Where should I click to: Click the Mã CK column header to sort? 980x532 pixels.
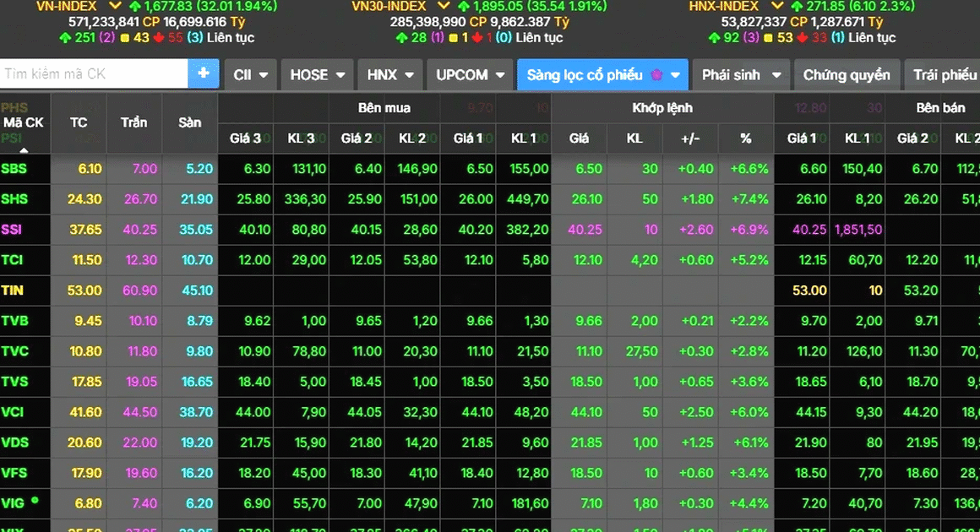pyautogui.click(x=24, y=122)
